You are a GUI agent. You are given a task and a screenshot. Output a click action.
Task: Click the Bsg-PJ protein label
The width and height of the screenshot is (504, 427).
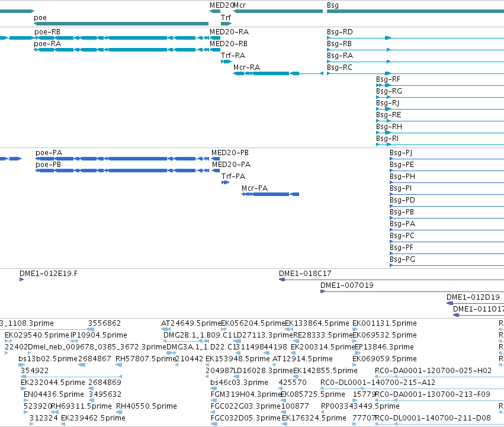[x=401, y=153]
